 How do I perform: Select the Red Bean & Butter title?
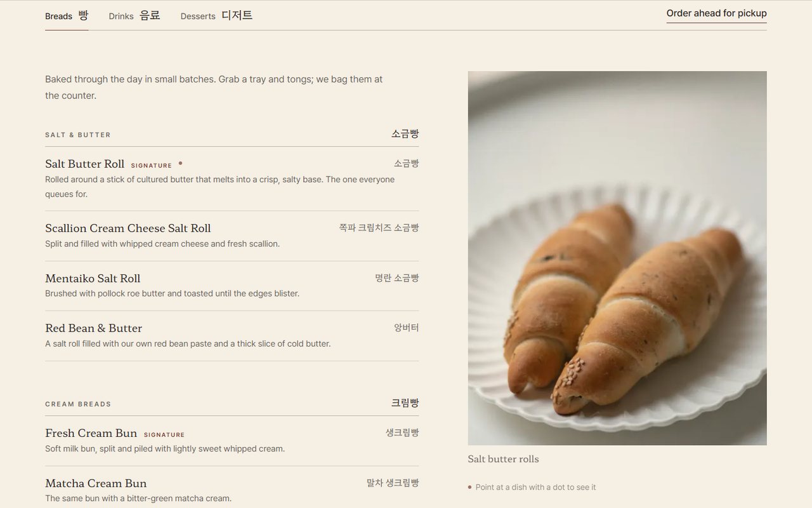pos(93,328)
